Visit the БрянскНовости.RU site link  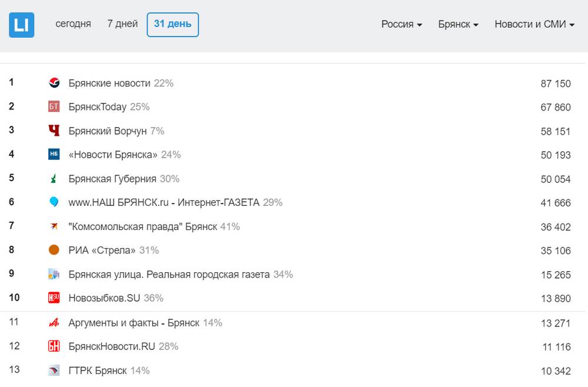pyautogui.click(x=112, y=346)
